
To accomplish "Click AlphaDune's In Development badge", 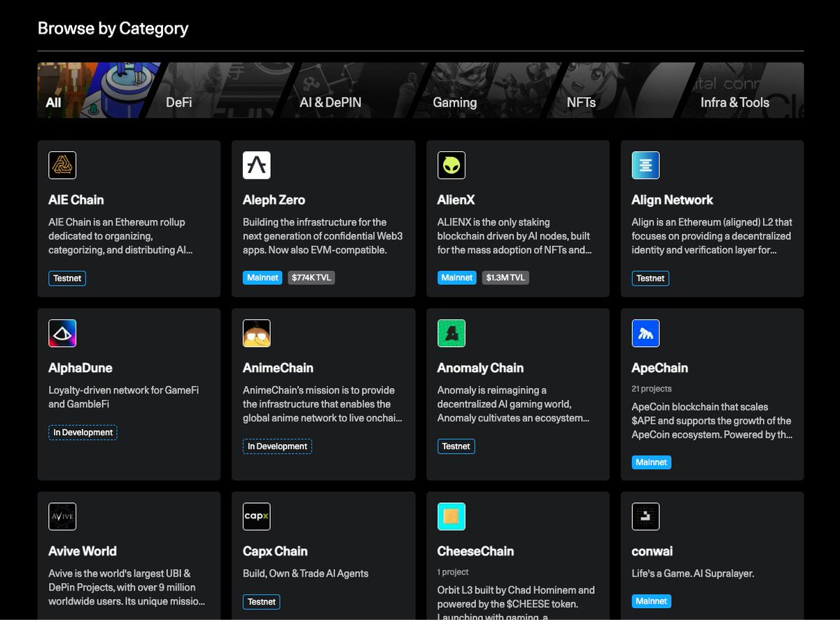I will pos(83,432).
